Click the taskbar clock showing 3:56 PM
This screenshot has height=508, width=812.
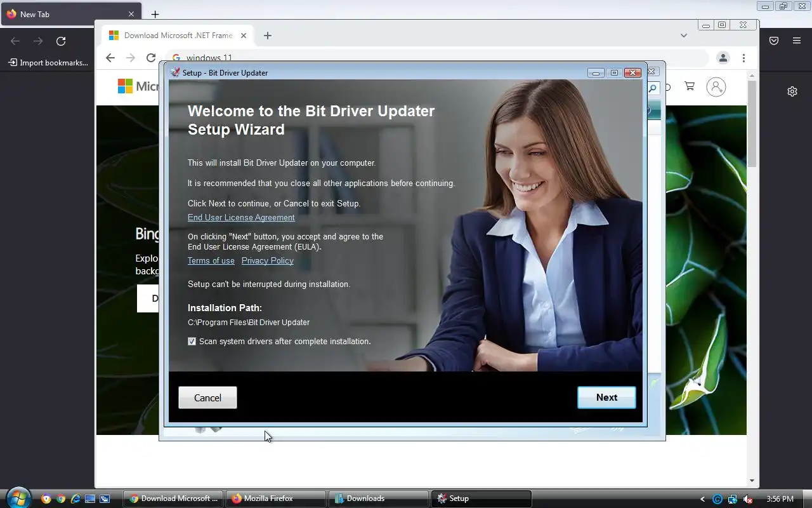(780, 499)
